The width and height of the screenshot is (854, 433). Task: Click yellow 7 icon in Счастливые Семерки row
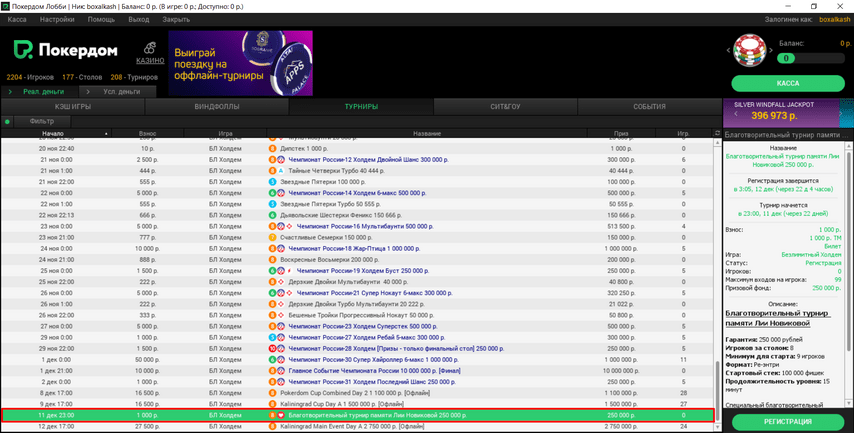[273, 237]
